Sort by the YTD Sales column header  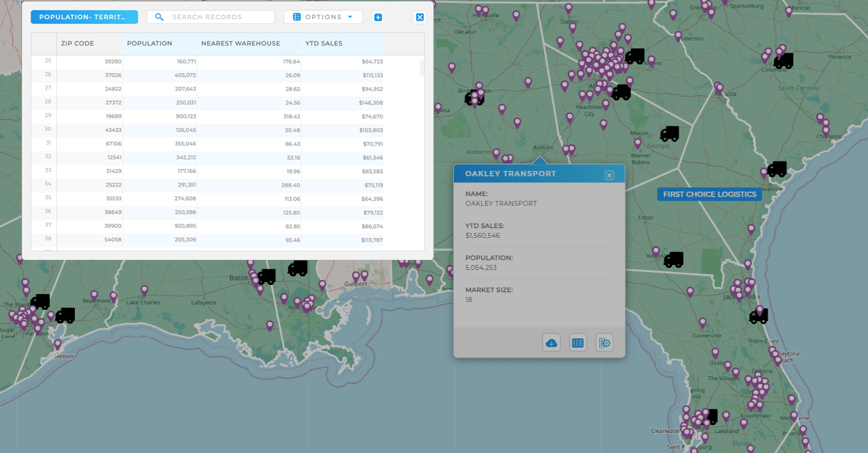(324, 43)
